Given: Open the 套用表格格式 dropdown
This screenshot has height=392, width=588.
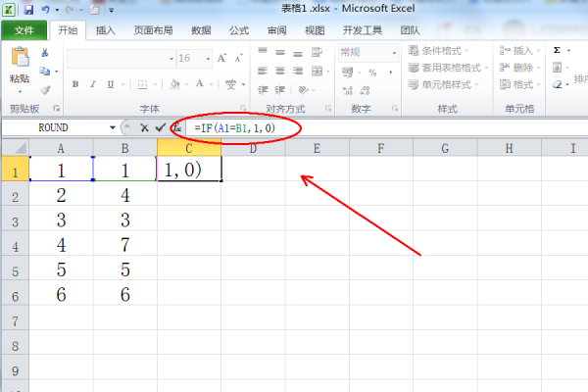Looking at the screenshot, I should [x=448, y=68].
